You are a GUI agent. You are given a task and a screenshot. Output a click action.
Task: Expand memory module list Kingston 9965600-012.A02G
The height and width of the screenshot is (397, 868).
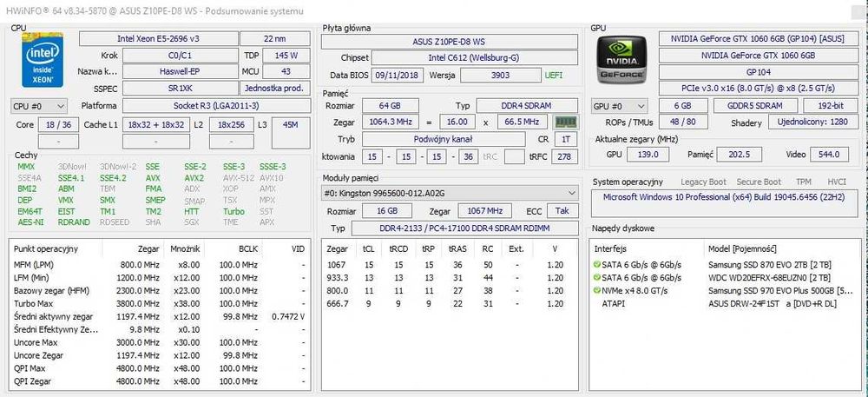450,193
